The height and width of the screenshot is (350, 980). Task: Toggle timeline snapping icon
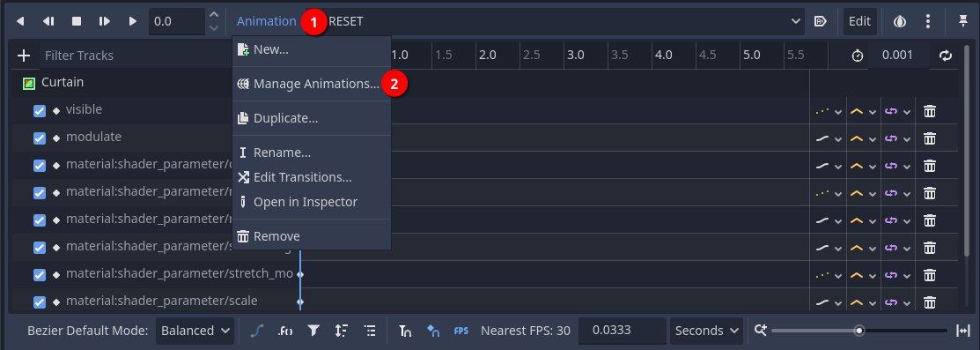pyautogui.click(x=405, y=331)
